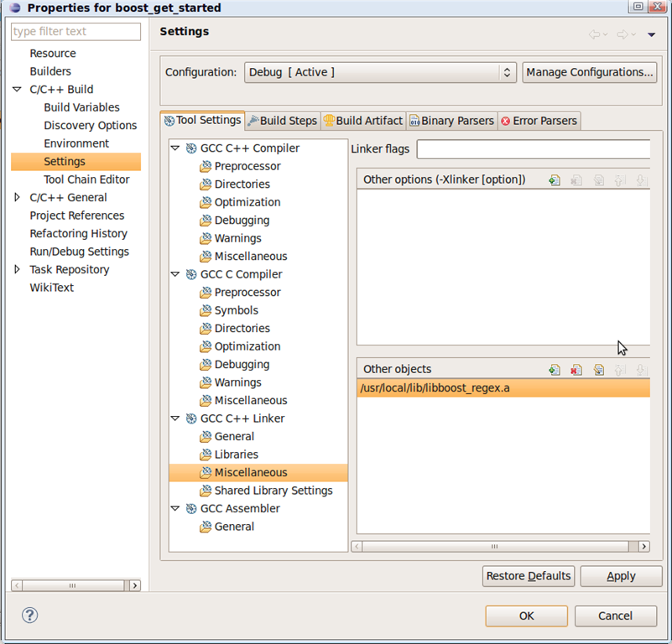Select Libraries under GCC C++ Linker
Image resolution: width=672 pixels, height=644 pixels.
point(236,454)
